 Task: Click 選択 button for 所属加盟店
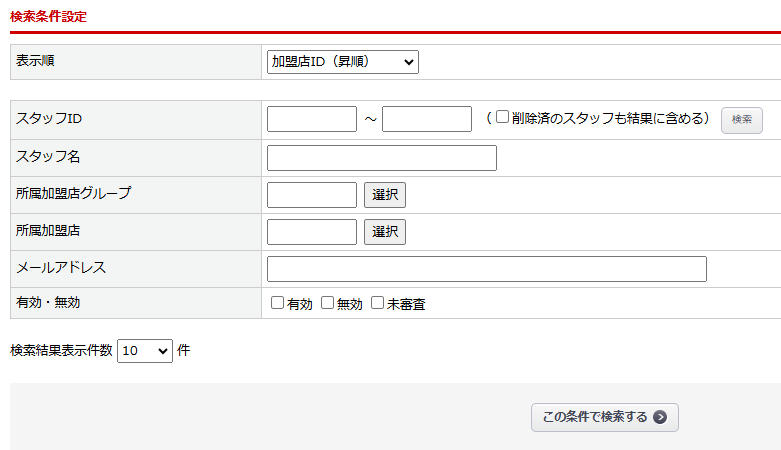[385, 232]
